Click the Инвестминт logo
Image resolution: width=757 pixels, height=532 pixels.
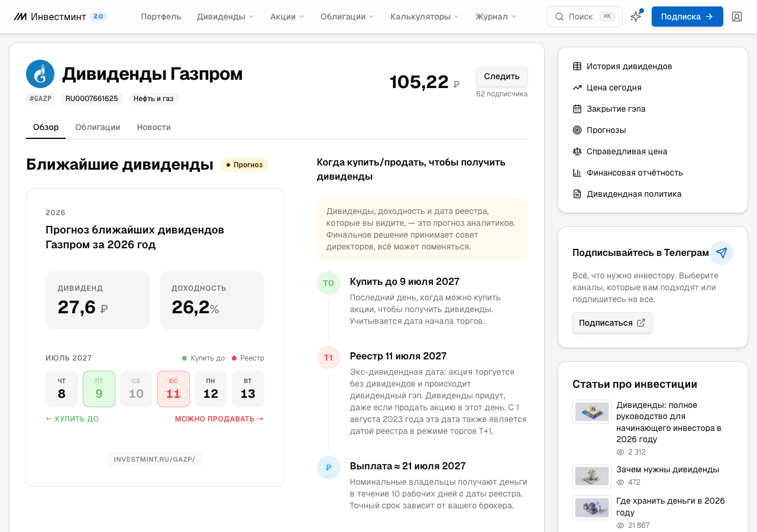point(50,17)
